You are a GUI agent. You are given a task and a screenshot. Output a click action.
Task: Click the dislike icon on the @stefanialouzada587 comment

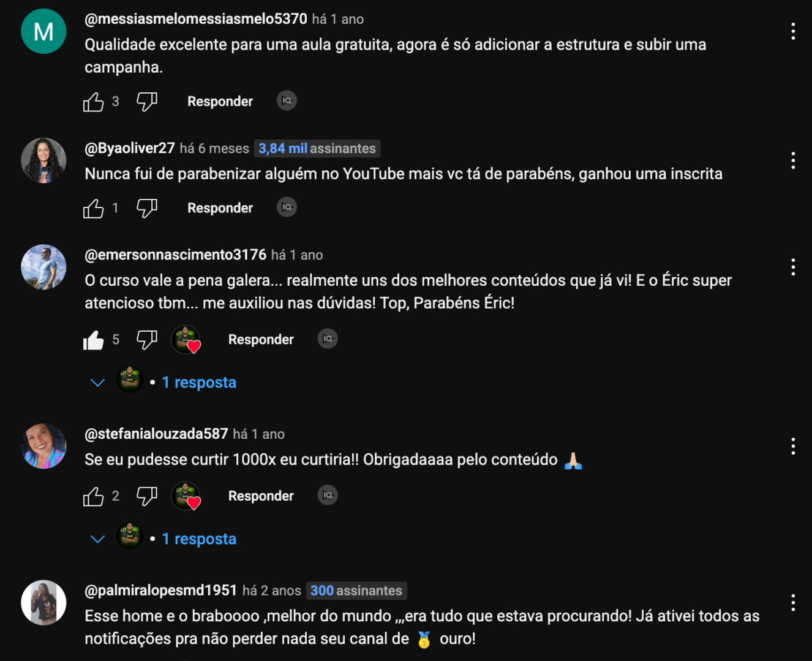(x=147, y=496)
